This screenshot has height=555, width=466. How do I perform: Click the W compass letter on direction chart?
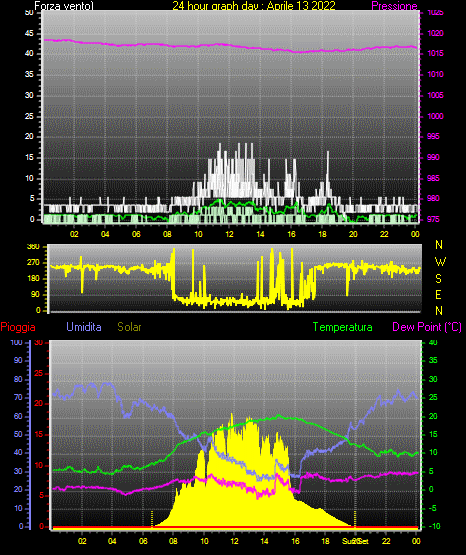point(440,262)
